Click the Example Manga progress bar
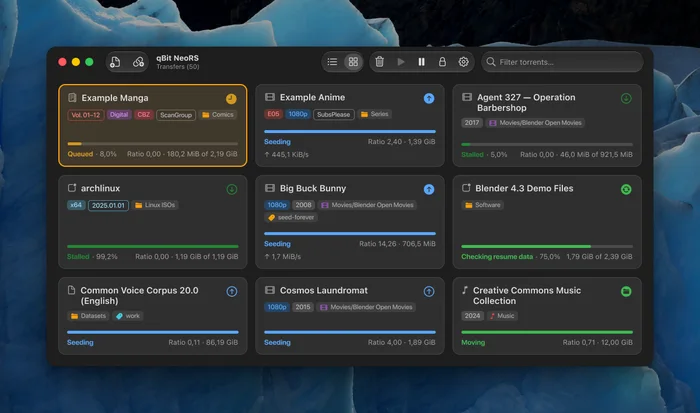 click(x=153, y=144)
